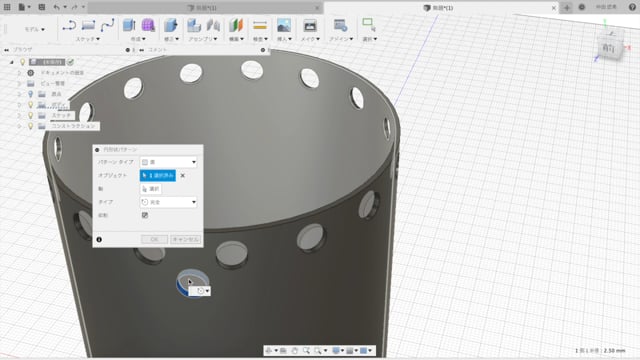640x360 pixels.
Task: Open the display settings in navigation bar
Action: point(337,351)
